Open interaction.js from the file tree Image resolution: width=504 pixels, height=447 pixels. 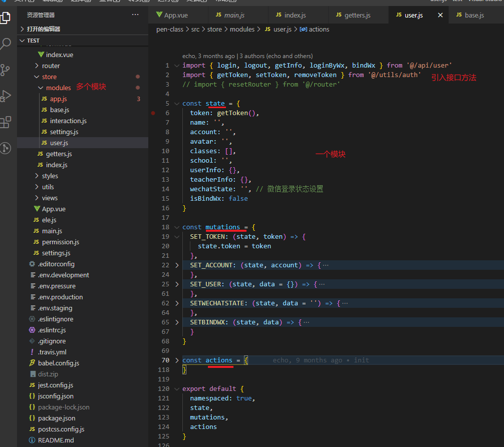[68, 121]
